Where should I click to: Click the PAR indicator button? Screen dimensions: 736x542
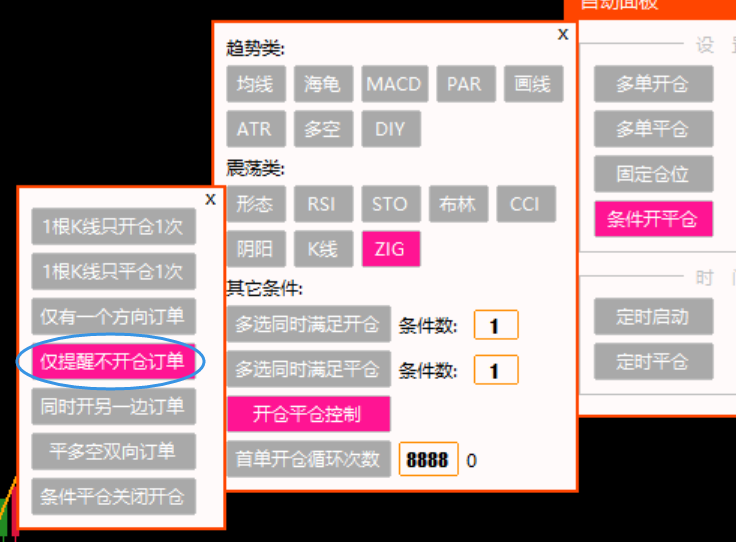pos(464,84)
